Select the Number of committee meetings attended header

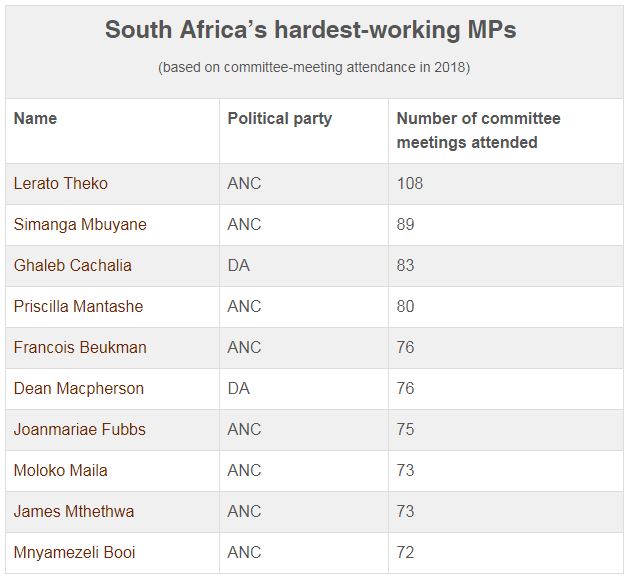point(479,130)
